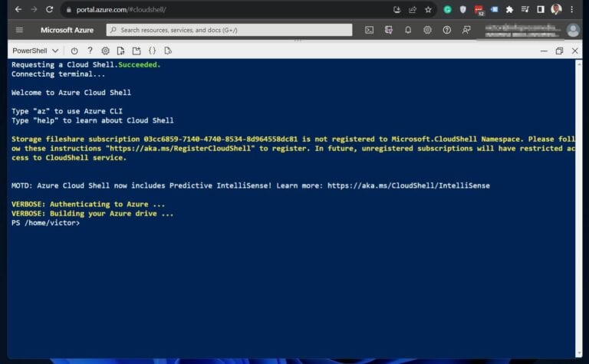Open the shield extension icon
The image size is (589, 364).
462,10
